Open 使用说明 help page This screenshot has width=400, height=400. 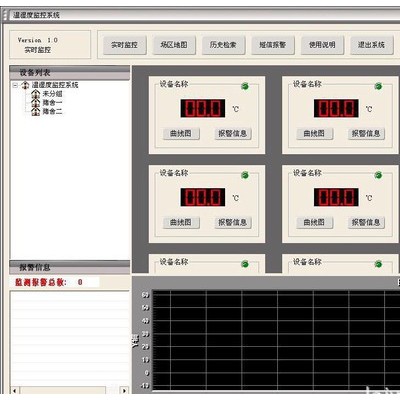click(322, 45)
